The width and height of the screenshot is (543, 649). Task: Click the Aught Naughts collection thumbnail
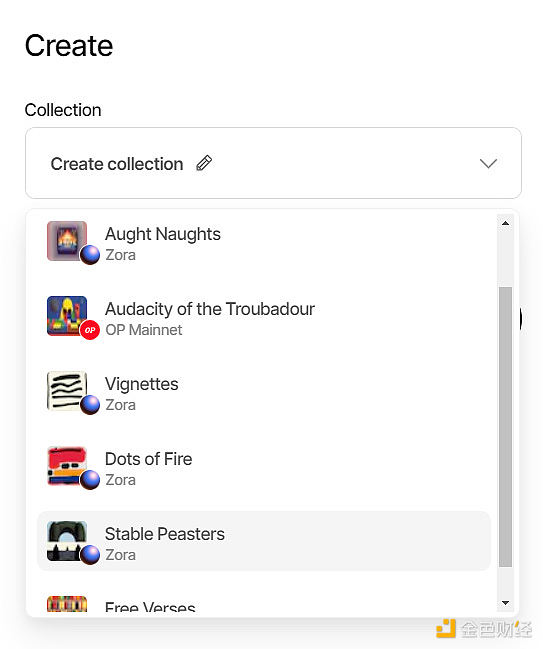tap(67, 241)
